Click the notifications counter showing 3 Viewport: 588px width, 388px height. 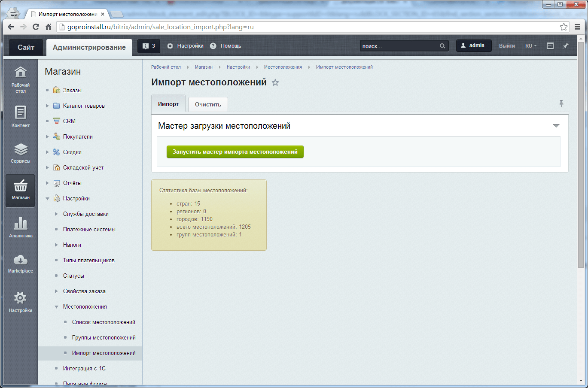(149, 46)
